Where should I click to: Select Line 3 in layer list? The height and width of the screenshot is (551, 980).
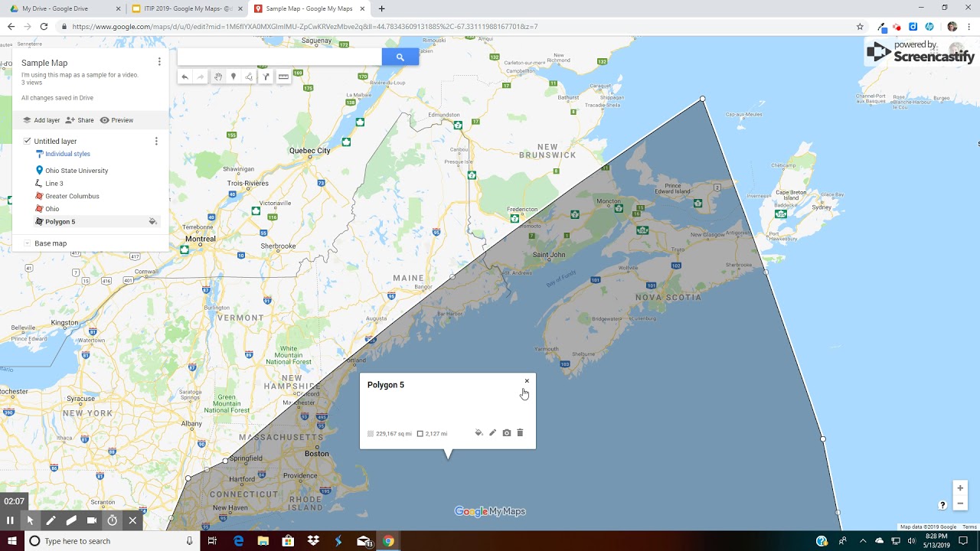tap(54, 184)
